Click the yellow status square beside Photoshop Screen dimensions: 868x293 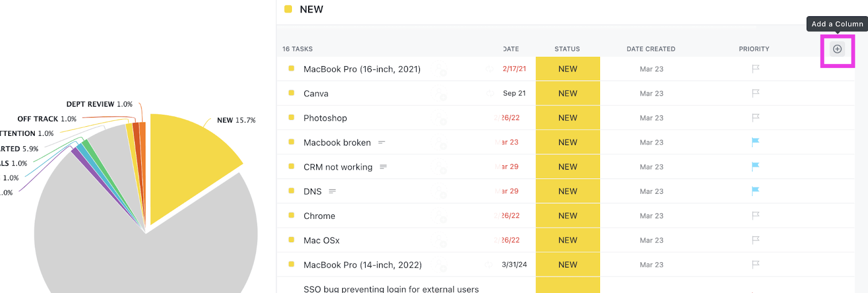click(x=291, y=118)
